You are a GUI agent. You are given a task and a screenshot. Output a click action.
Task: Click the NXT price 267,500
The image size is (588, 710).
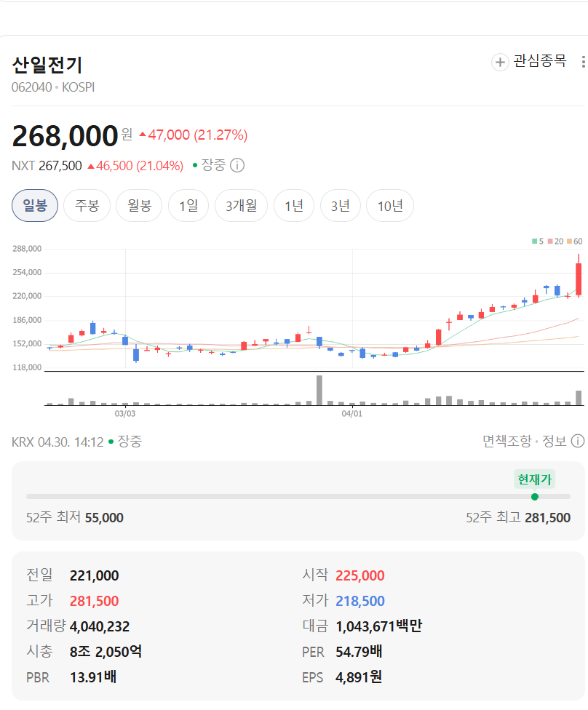click(60, 166)
